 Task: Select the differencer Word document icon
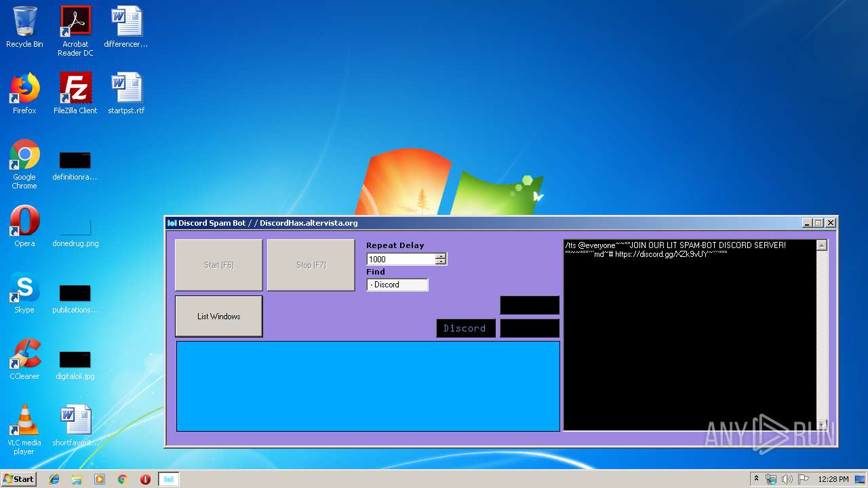126,28
